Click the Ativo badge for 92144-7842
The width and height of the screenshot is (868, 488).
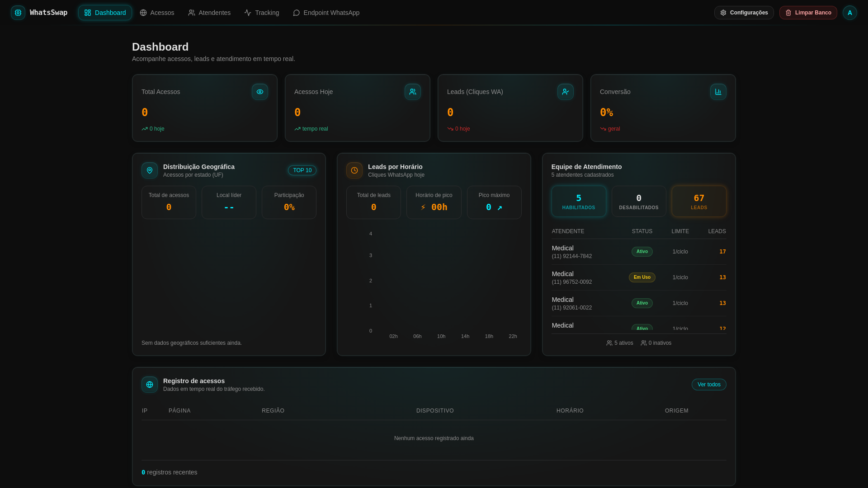click(x=642, y=252)
